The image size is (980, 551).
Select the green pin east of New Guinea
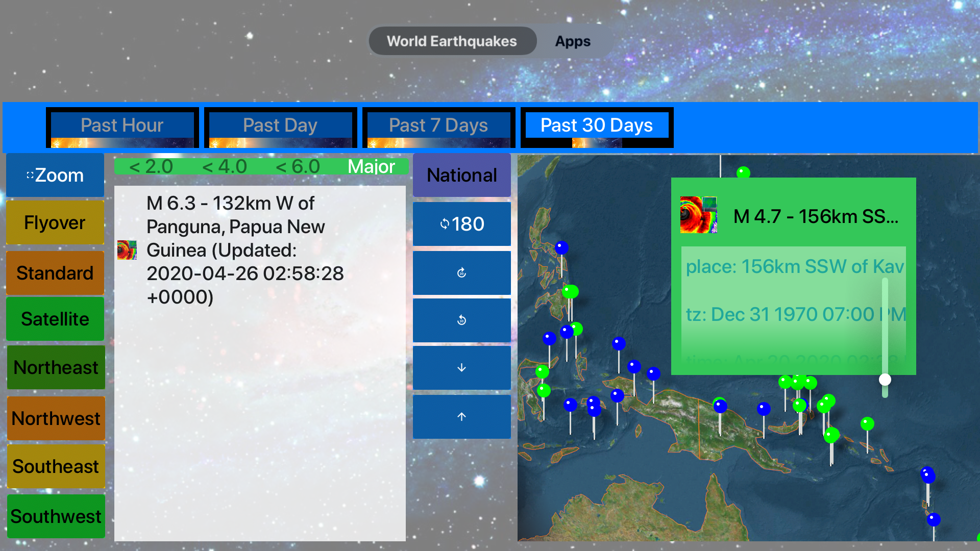click(x=867, y=423)
